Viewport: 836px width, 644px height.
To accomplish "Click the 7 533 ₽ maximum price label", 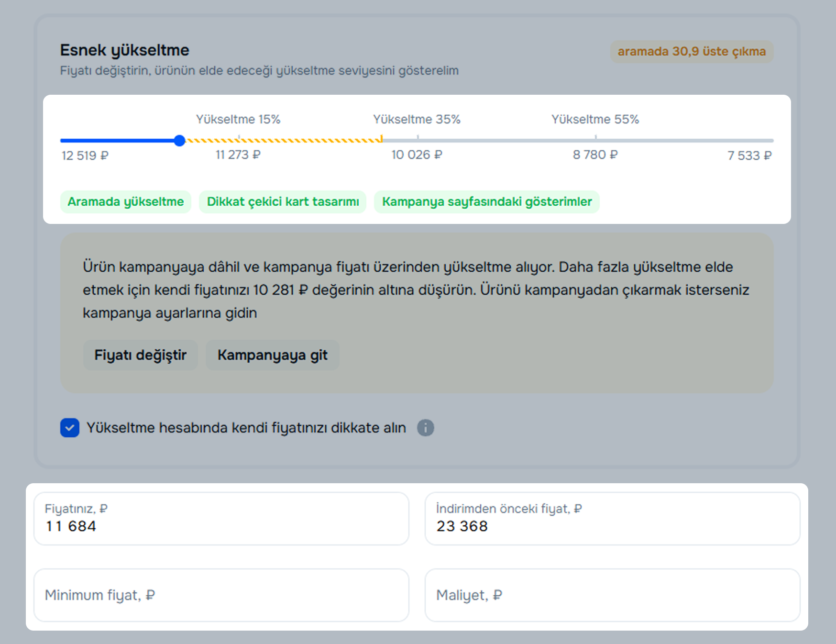I will (749, 155).
